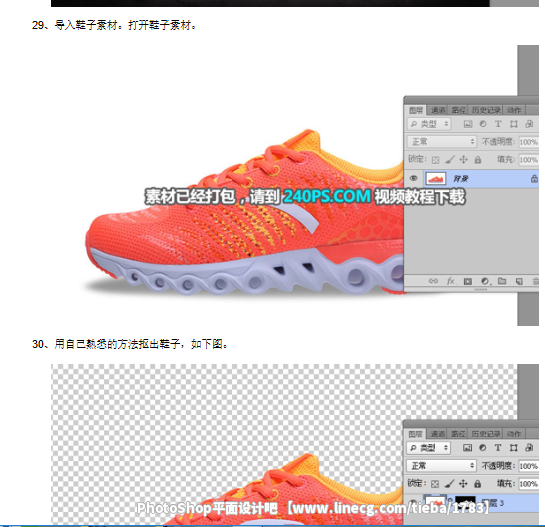This screenshot has width=545, height=527.
Task: Click type layer filter T icon in step 30 panel
Action: click(498, 448)
